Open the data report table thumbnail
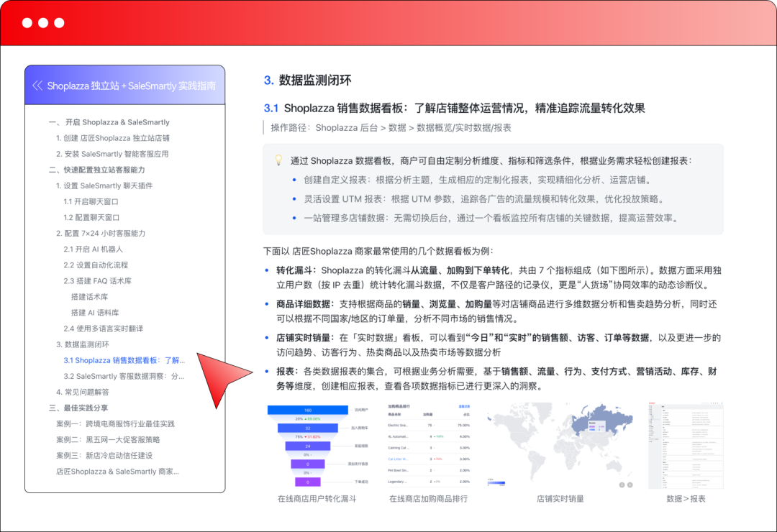 (686, 446)
